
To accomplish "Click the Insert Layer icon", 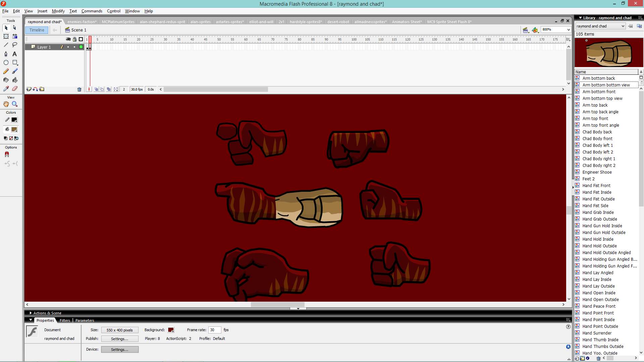I will click(29, 89).
